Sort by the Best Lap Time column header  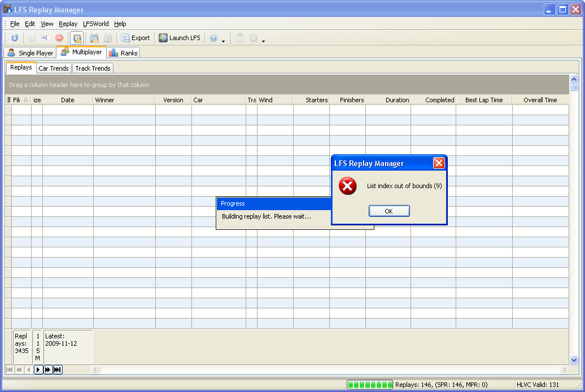coord(484,99)
